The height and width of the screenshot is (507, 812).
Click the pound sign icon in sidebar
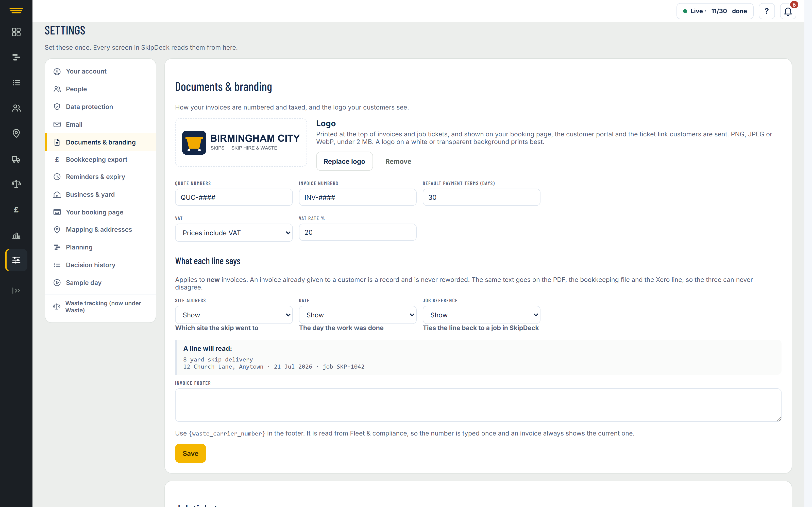(16, 210)
